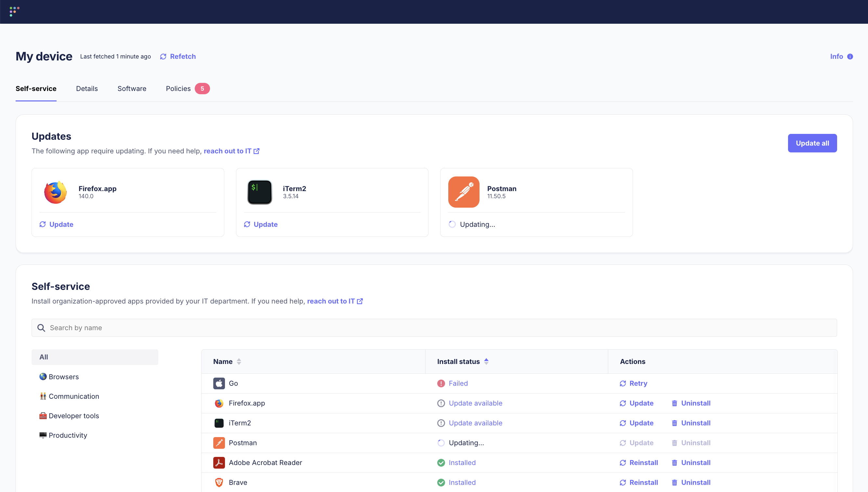Click the trash icon in Brave row
Image resolution: width=868 pixels, height=492 pixels.
[674, 483]
